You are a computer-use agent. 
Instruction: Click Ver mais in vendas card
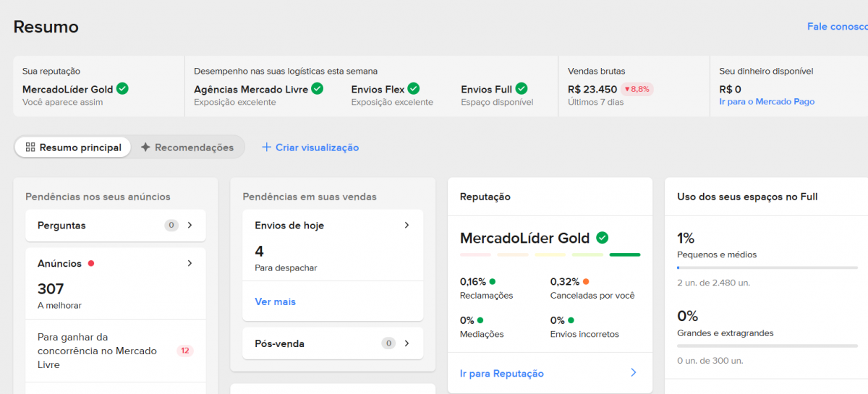point(275,301)
